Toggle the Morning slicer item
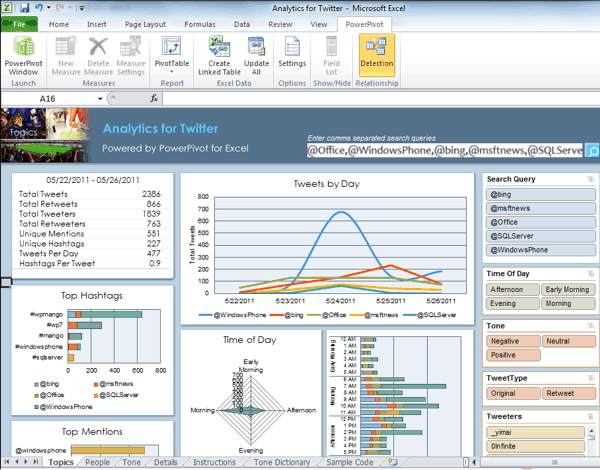Image resolution: width=600 pixels, height=470 pixels. pyautogui.click(x=568, y=304)
